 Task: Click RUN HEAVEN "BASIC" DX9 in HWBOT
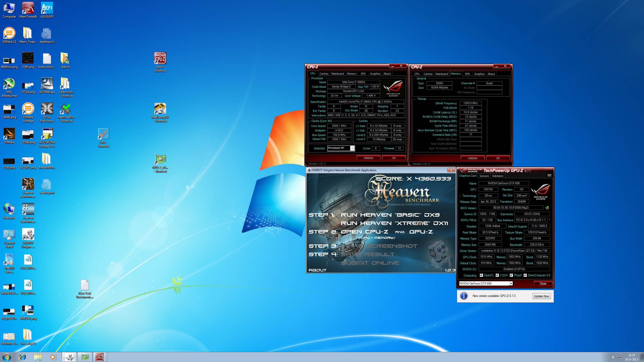click(x=390, y=215)
